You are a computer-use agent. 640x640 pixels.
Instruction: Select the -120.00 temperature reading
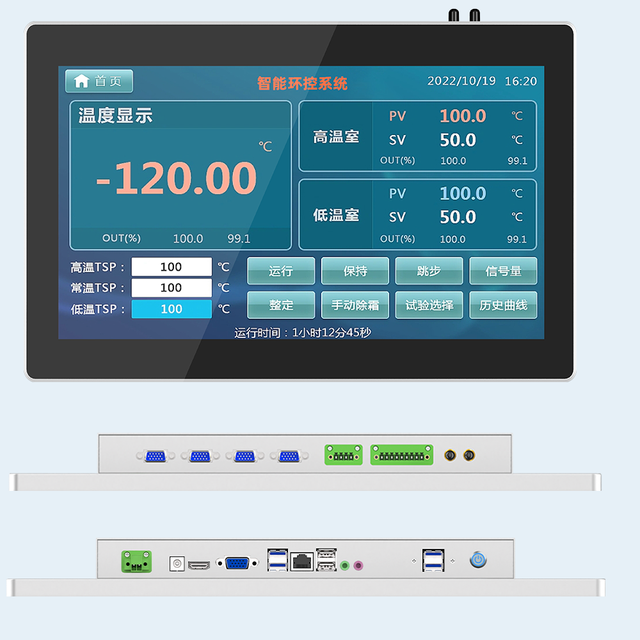[176, 178]
